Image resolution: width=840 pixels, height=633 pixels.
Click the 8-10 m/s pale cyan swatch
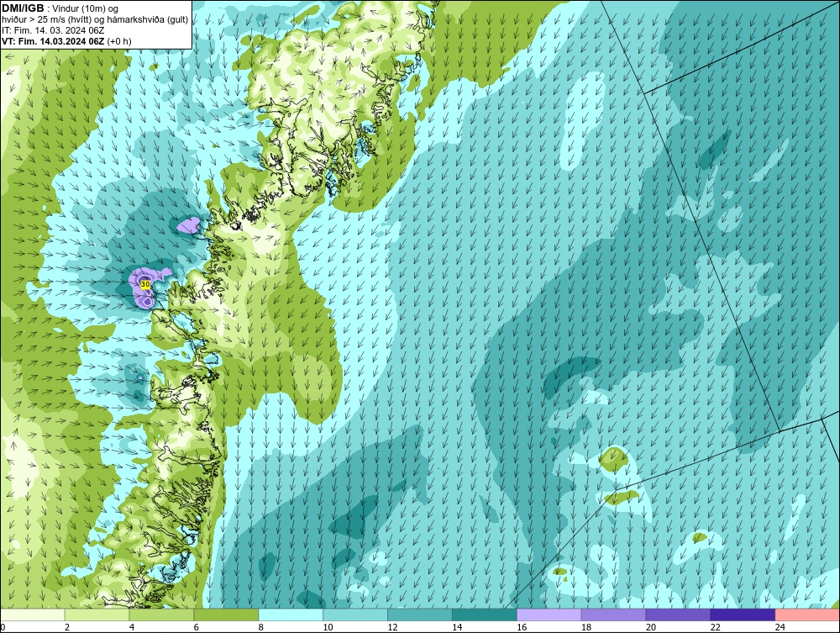click(x=291, y=615)
